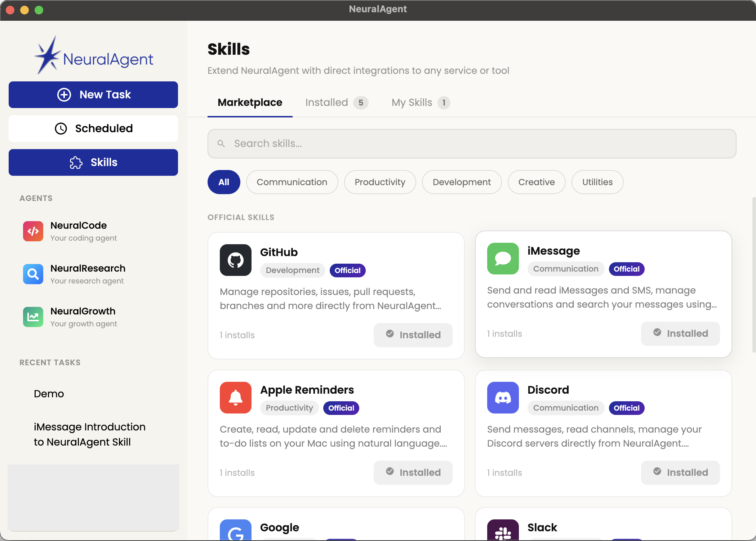Switch to the Marketplace tab

coord(250,103)
